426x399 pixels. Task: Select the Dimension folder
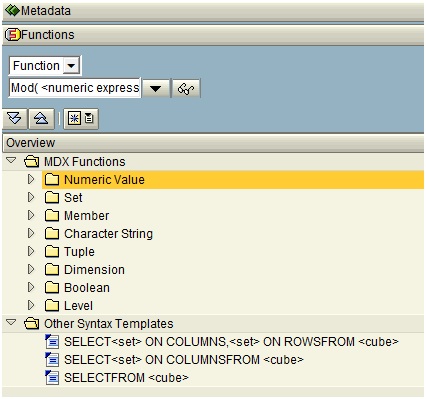(94, 270)
